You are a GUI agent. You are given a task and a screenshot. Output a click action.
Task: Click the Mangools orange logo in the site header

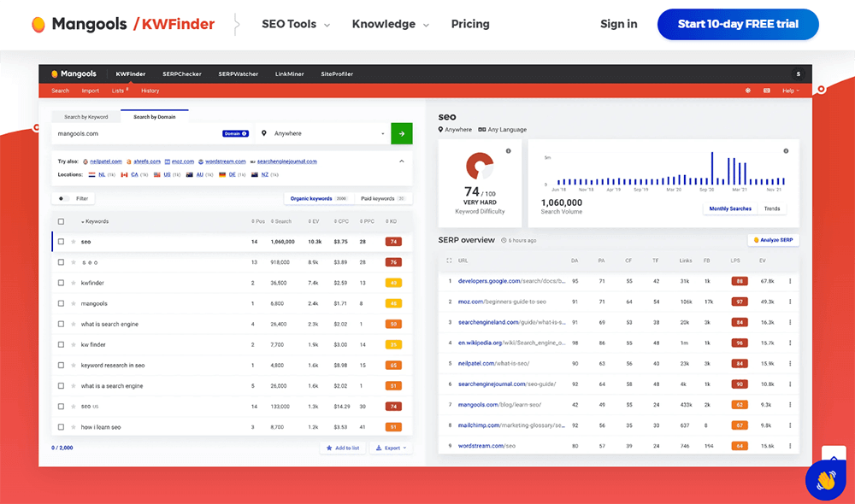38,25
